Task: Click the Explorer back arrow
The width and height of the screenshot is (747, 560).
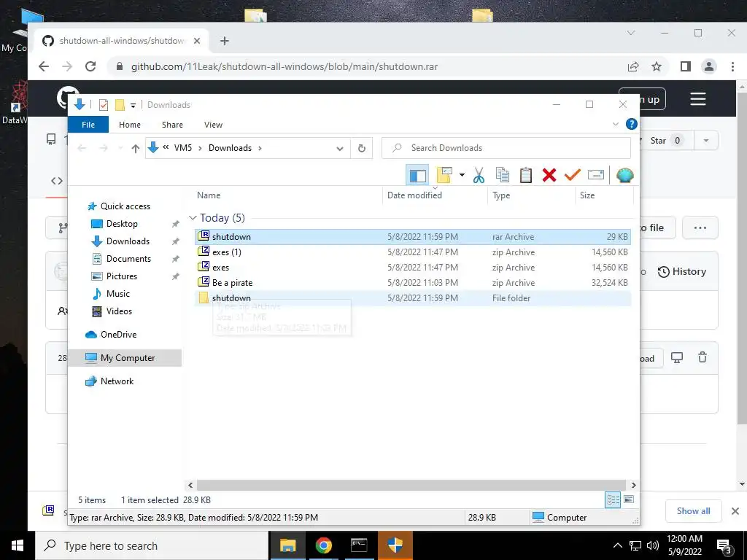Action: 82,148
